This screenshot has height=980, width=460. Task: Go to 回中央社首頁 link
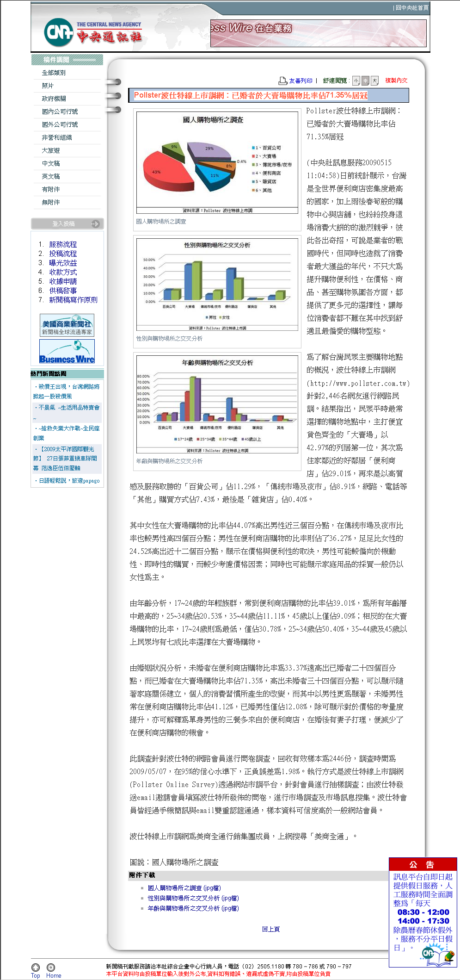click(x=412, y=8)
